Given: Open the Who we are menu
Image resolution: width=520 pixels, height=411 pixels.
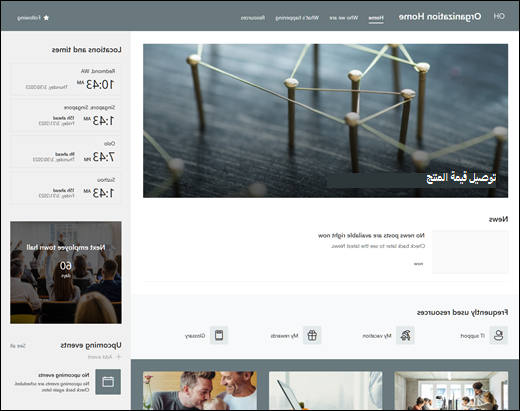Looking at the screenshot, I should pos(344,18).
